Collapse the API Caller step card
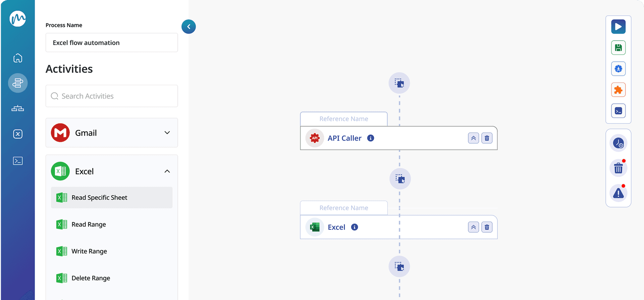 point(473,138)
